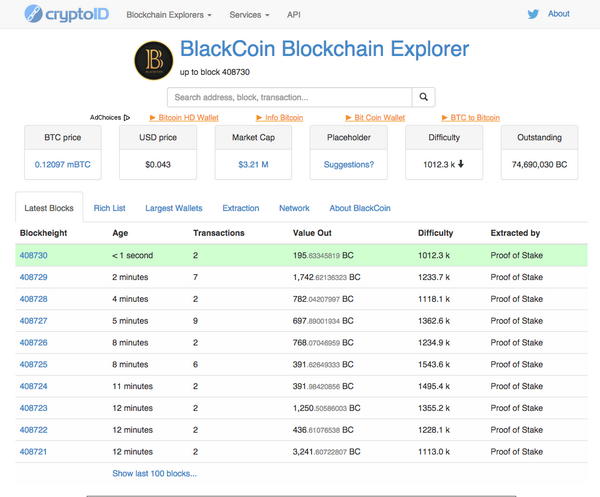Click the '< 1 second' age cell
The height and width of the screenshot is (497, 600).
pyautogui.click(x=132, y=255)
